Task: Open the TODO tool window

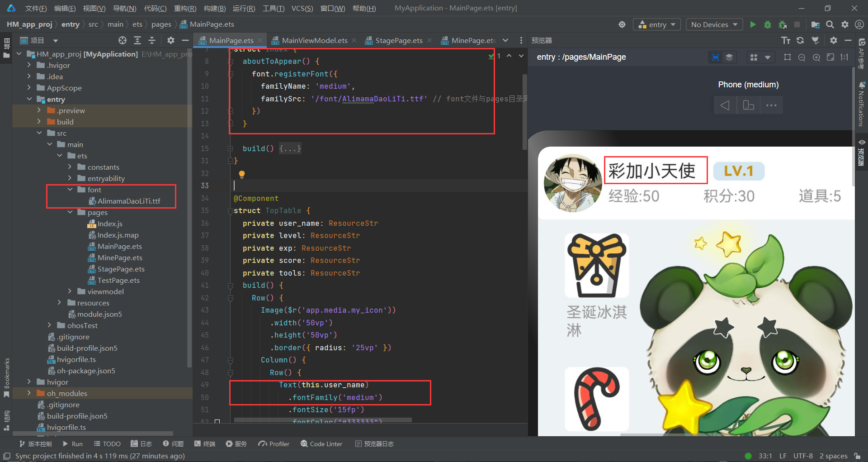Action: point(107,444)
